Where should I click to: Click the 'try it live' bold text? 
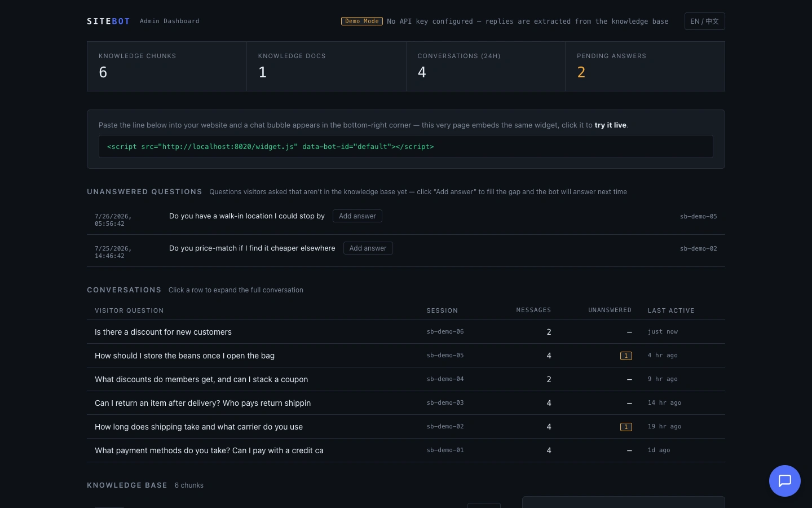coord(610,125)
